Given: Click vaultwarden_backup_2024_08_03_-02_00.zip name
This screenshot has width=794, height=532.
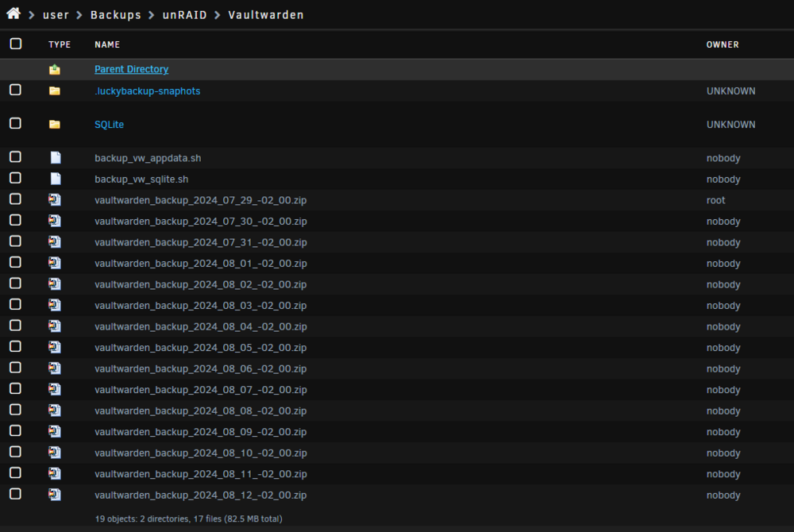Looking at the screenshot, I should click(x=201, y=306).
